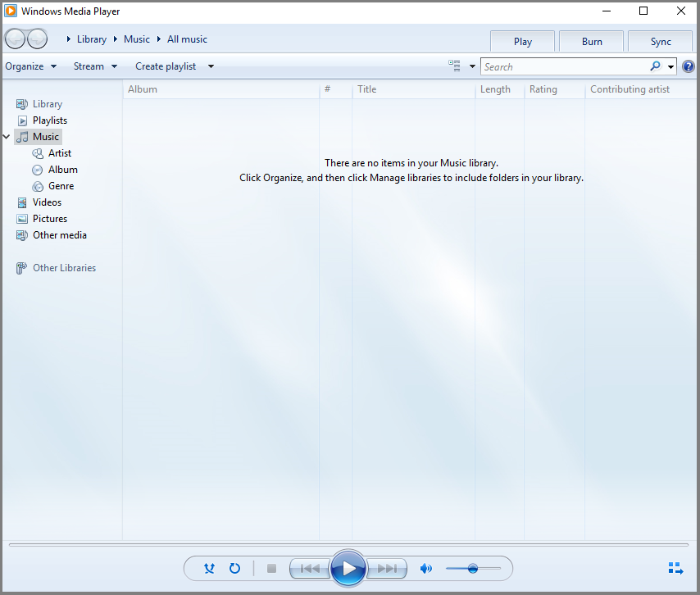Click All music in the breadcrumb
The image size is (700, 595).
tap(187, 39)
